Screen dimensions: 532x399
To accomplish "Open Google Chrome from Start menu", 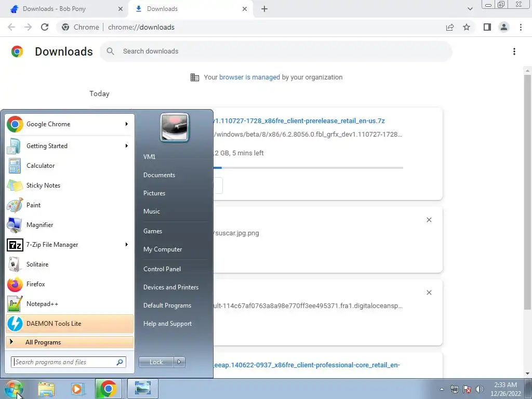I will (x=70, y=124).
